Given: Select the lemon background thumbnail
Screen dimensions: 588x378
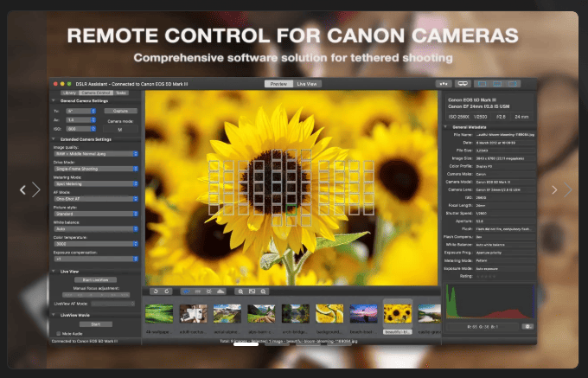Looking at the screenshot, I should pyautogui.click(x=329, y=313).
